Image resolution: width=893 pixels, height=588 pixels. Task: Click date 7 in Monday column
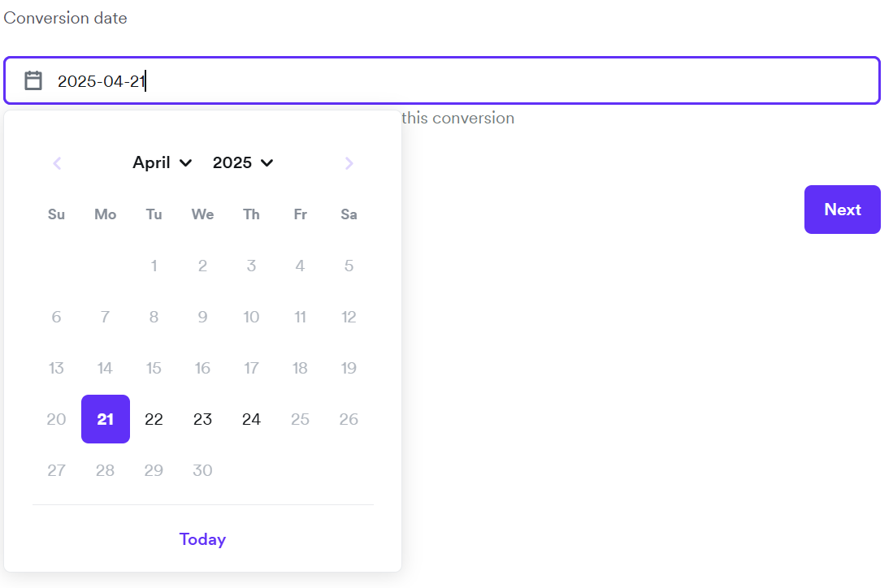click(106, 317)
